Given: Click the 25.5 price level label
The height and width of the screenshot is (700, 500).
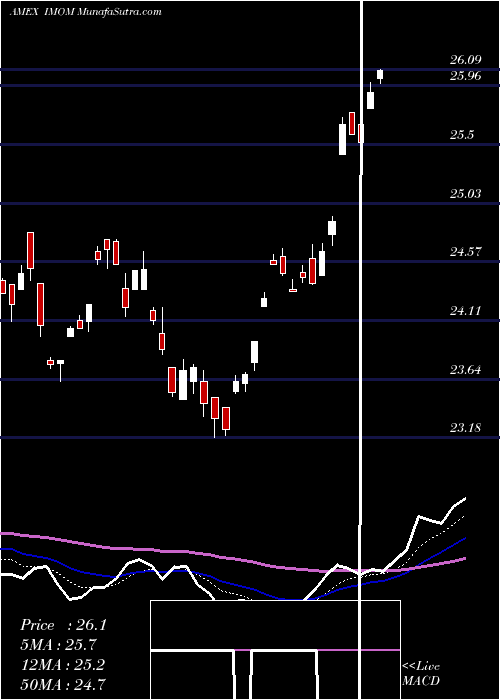Looking at the screenshot, I should [462, 135].
